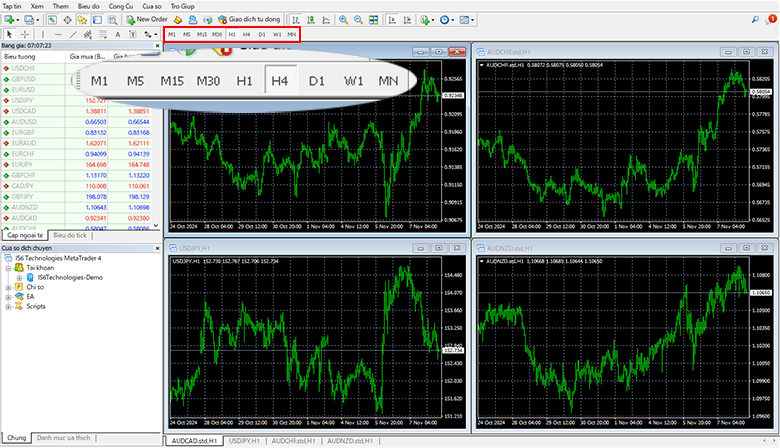Viewport: 780px width, 448px height.
Task: Tile chart windows using the grid icon
Action: 373,20
